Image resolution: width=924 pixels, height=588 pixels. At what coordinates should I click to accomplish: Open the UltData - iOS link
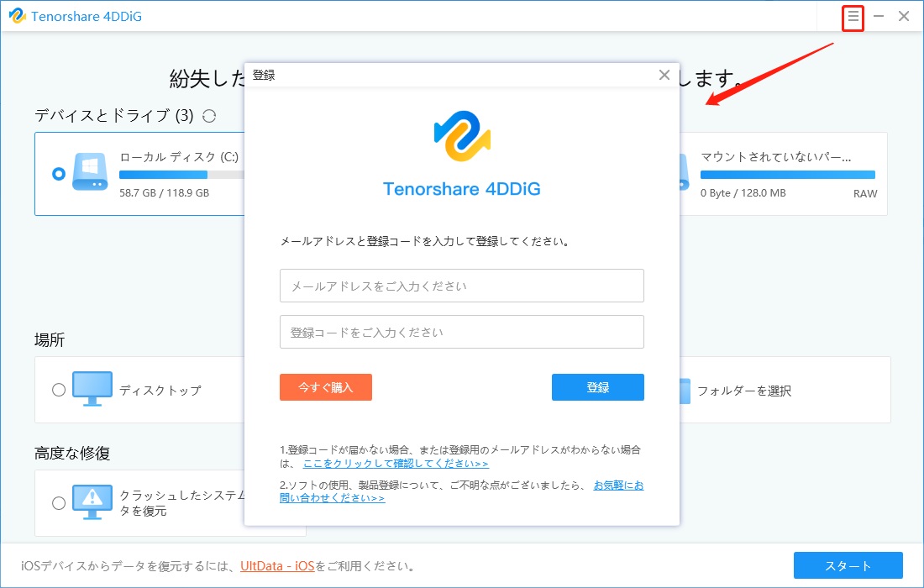coord(277,566)
